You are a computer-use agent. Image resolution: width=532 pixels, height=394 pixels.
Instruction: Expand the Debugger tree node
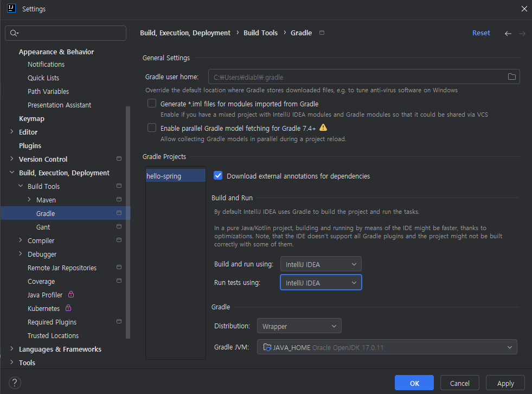[x=21, y=254]
